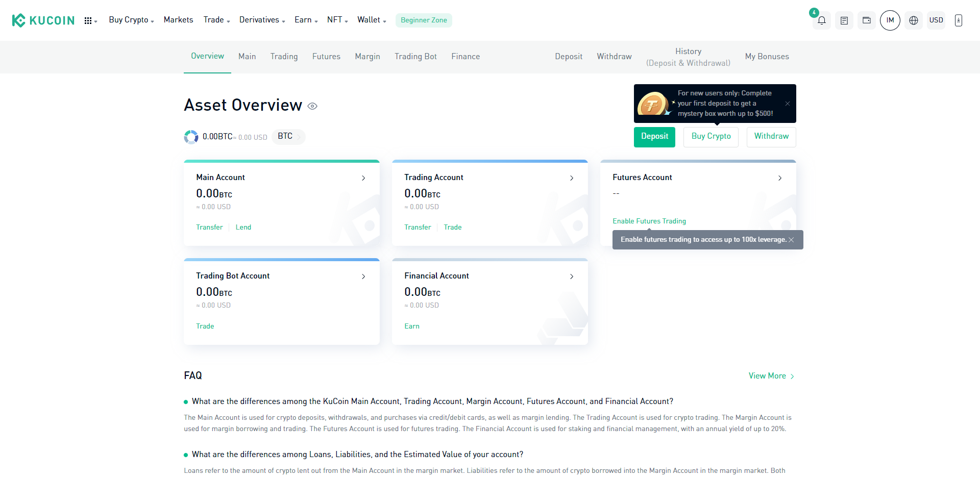Click the Buy Crypto outline button

711,137
